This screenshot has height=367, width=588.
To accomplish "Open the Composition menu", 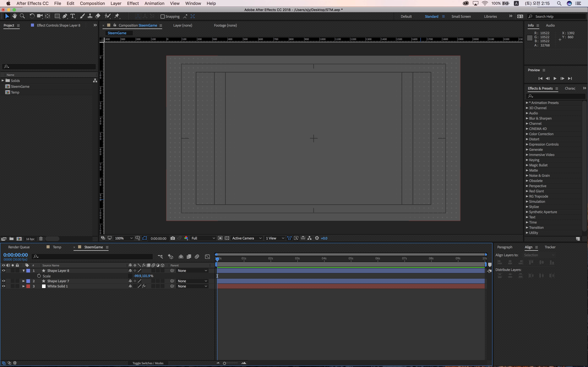I will (x=92, y=3).
